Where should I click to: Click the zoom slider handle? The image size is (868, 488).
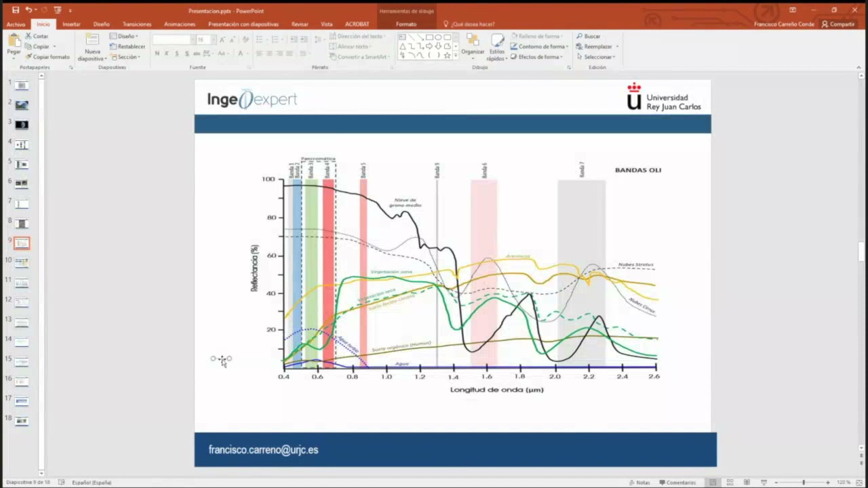coord(804,483)
